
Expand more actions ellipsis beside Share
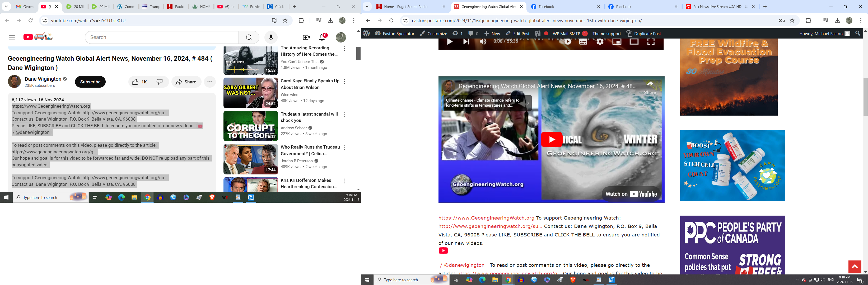(x=209, y=82)
